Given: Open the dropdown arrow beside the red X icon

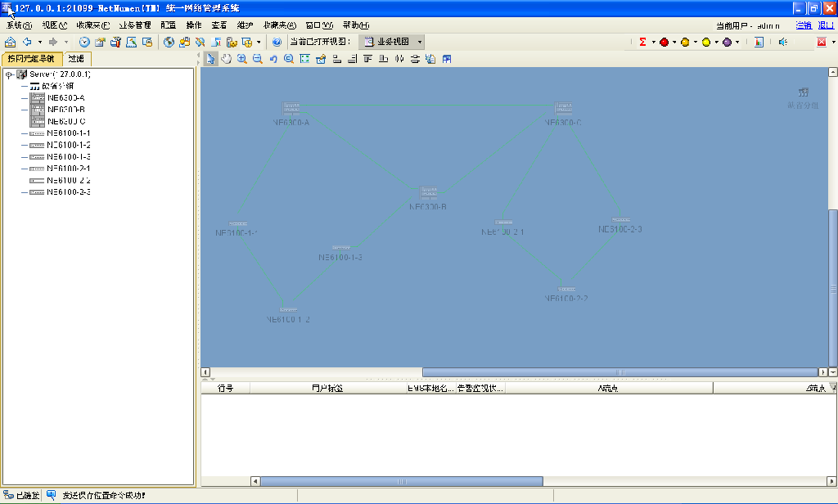Looking at the screenshot, I should pyautogui.click(x=833, y=43).
